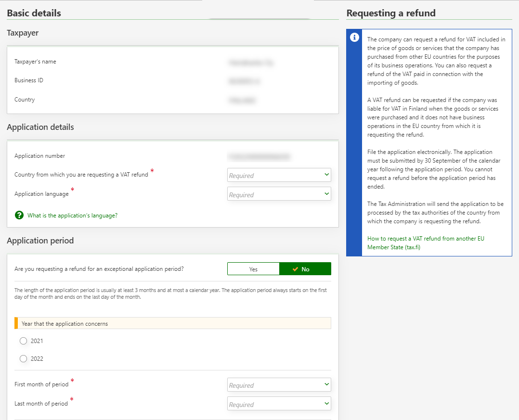The width and height of the screenshot is (519, 420).
Task: Open the First month of period field
Action: point(274,385)
